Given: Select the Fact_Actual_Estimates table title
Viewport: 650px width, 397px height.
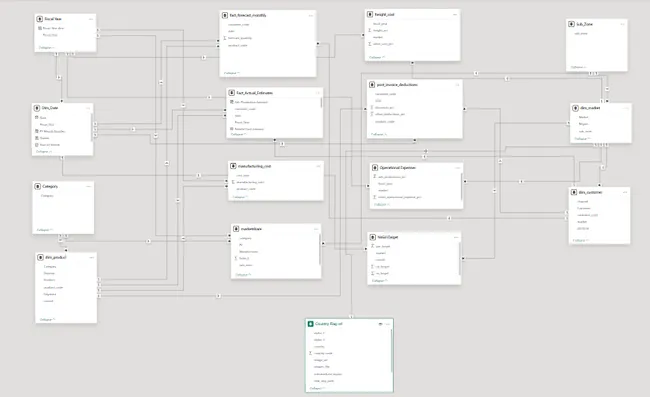Looking at the screenshot, I should [x=255, y=93].
